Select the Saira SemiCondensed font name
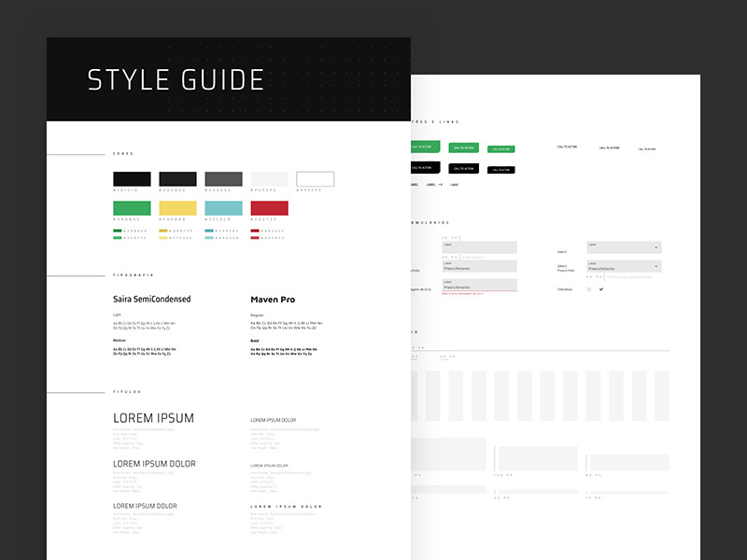Image resolution: width=747 pixels, height=560 pixels. coord(152,299)
